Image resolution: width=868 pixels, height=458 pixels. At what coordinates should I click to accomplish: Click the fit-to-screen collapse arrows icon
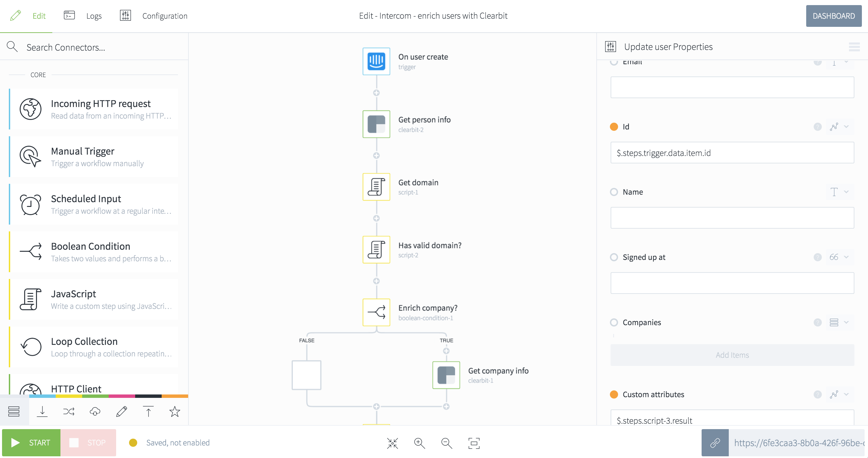pos(392,443)
